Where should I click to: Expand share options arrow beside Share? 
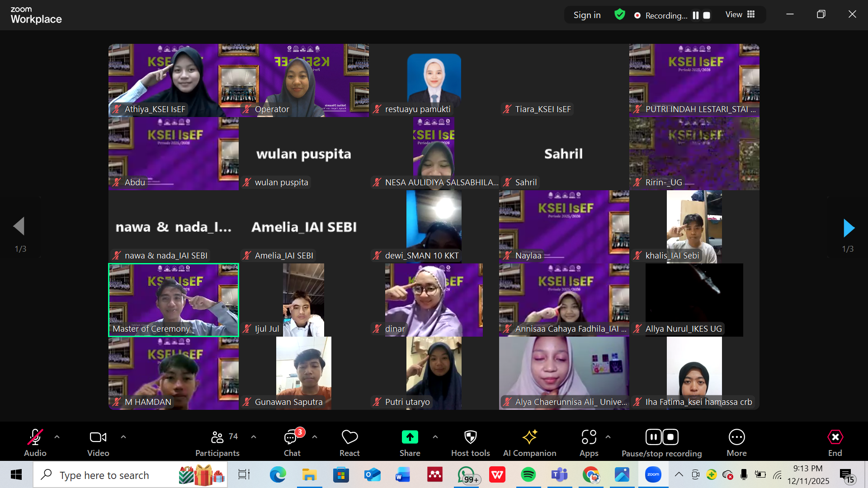point(435,437)
